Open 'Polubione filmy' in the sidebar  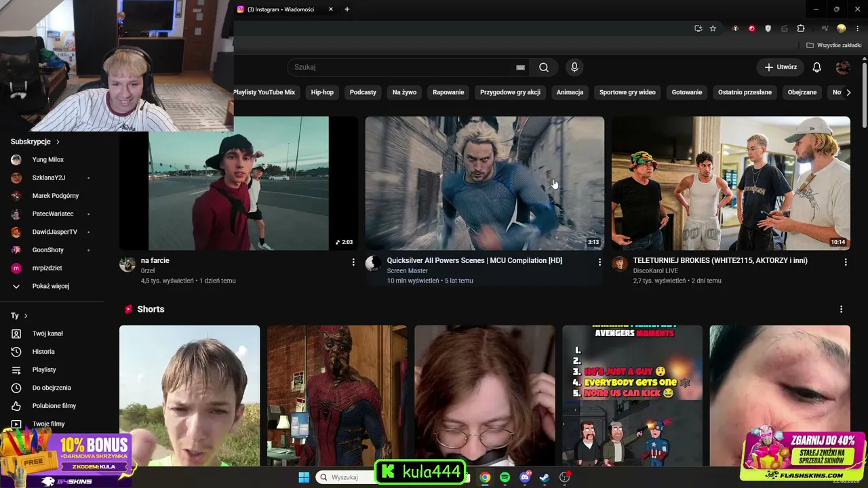click(54, 406)
